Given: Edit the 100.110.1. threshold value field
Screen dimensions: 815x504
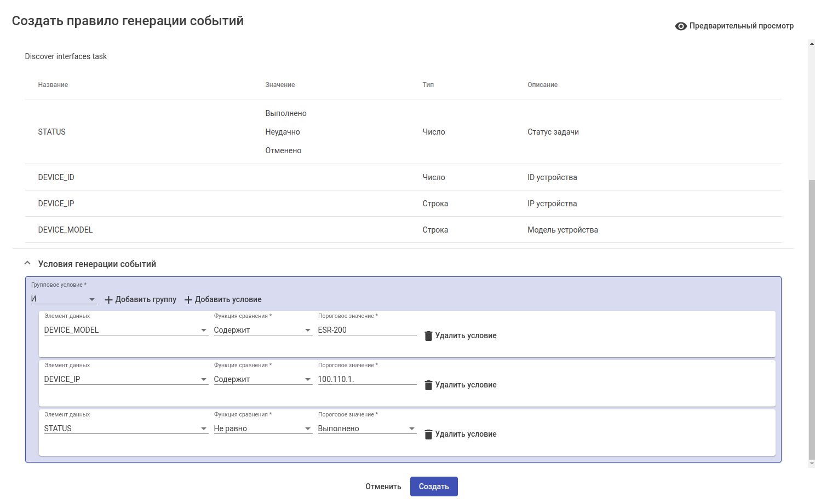Looking at the screenshot, I should (366, 379).
